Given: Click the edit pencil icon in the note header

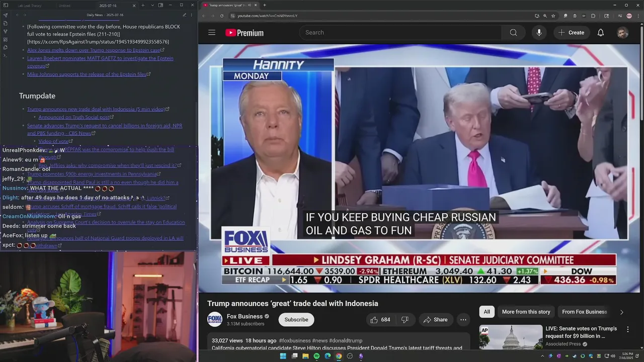Looking at the screenshot, I should pos(184,15).
